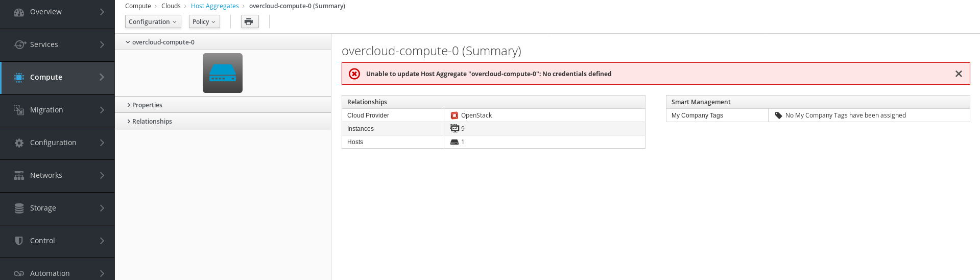The height and width of the screenshot is (280, 980).
Task: Open the Networks sidebar menu
Action: (x=57, y=176)
